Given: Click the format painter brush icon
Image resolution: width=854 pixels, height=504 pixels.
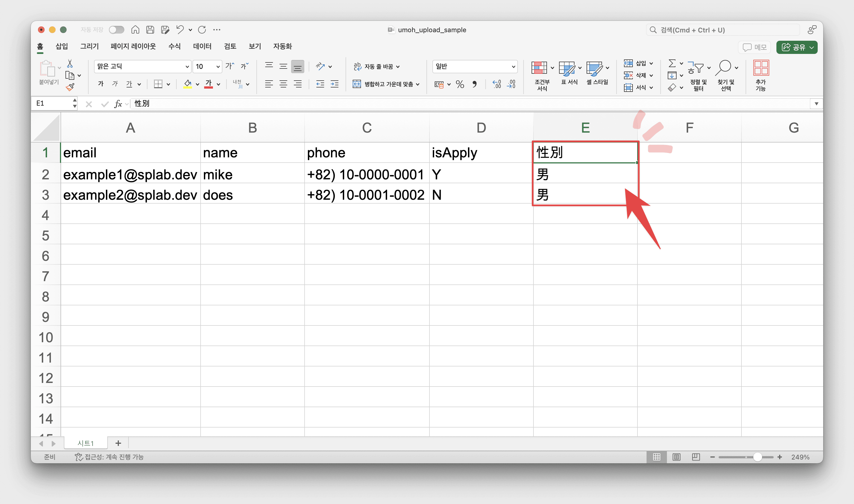Looking at the screenshot, I should [x=70, y=87].
